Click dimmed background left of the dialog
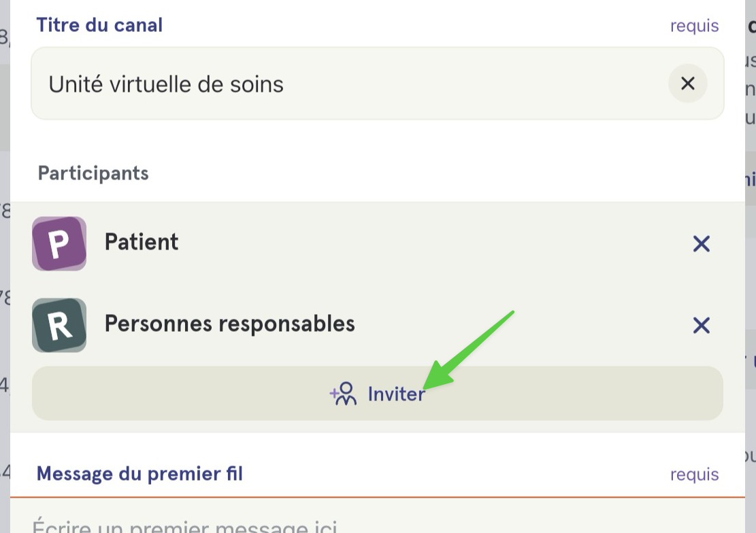756x533 pixels. tap(5, 266)
